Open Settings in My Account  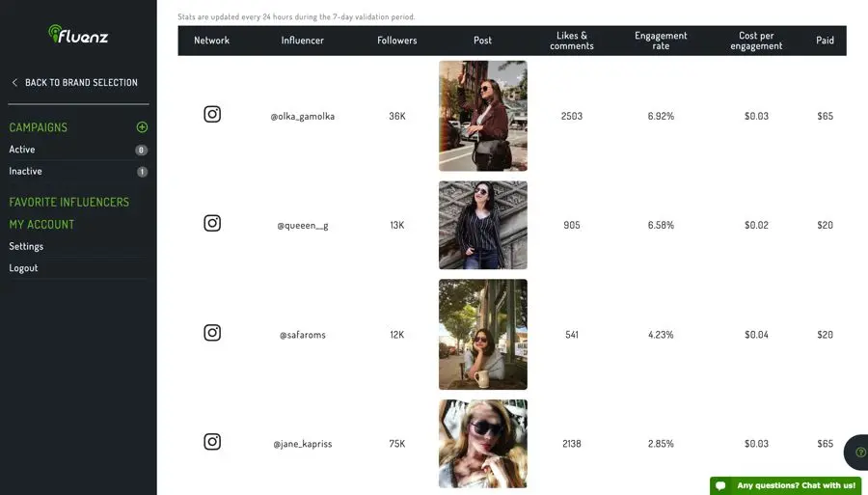(x=26, y=246)
